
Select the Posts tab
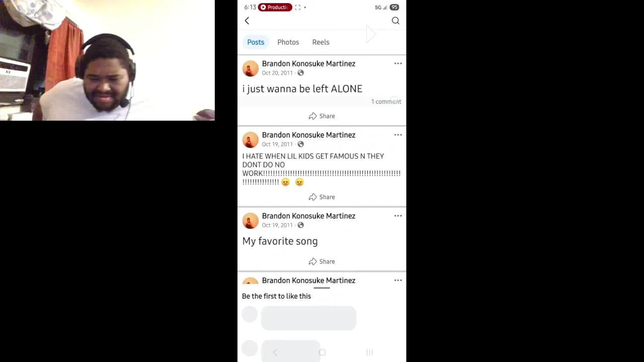(x=256, y=42)
